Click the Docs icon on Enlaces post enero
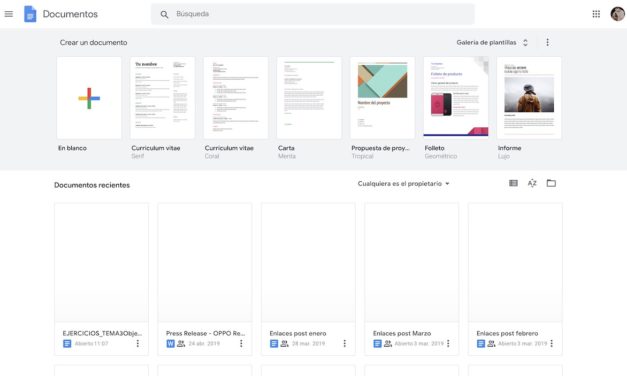 point(274,343)
